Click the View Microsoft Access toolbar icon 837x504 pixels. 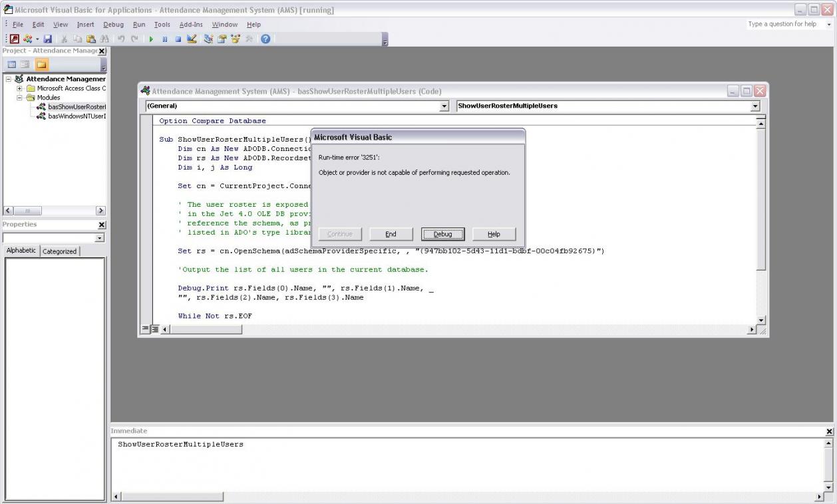15,39
